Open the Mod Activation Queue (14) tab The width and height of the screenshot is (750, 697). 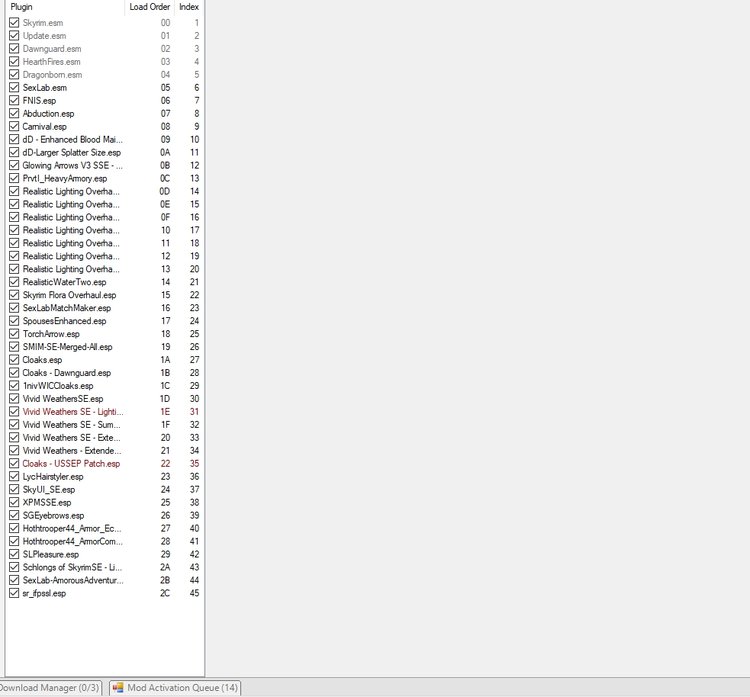coord(175,688)
